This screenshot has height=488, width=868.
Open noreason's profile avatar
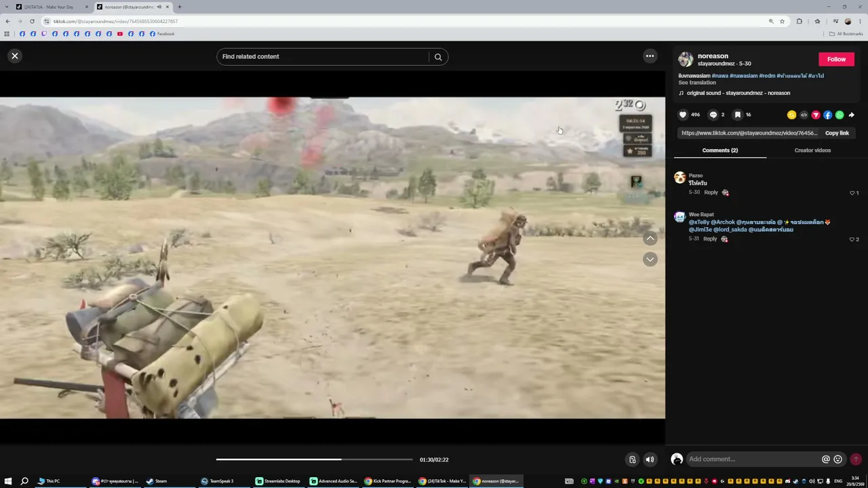point(686,60)
